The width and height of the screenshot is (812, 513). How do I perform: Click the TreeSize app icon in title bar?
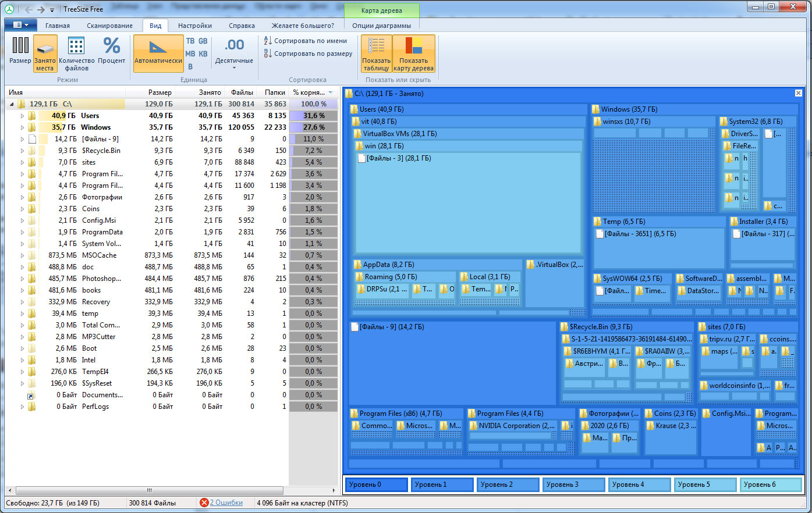pos(10,9)
